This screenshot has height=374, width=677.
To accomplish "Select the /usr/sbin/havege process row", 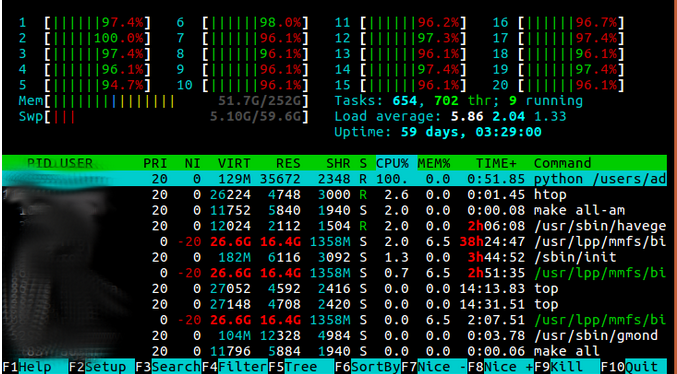I will pos(335,225).
